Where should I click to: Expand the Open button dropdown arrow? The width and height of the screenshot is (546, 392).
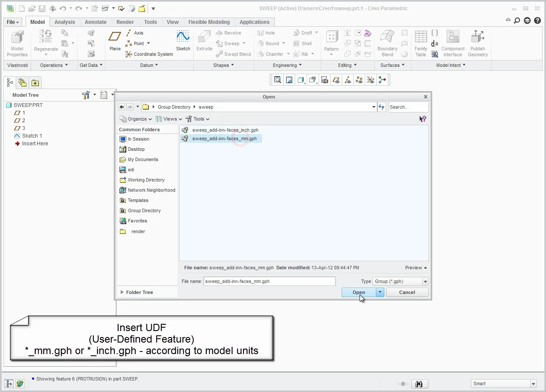tap(380, 292)
